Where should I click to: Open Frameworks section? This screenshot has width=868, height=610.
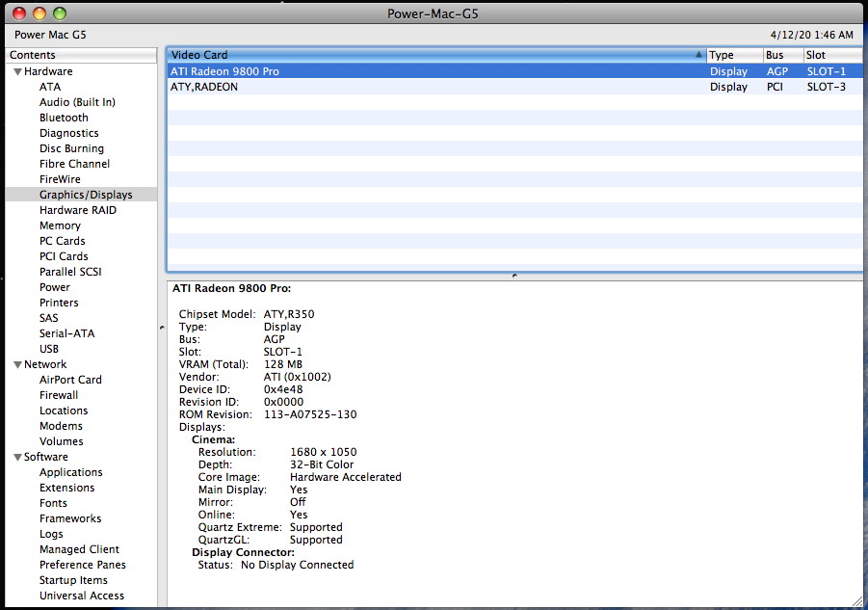click(70, 518)
